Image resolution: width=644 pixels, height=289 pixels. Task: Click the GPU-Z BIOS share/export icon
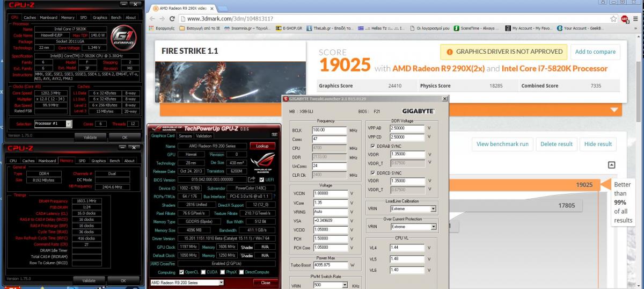coord(251,179)
